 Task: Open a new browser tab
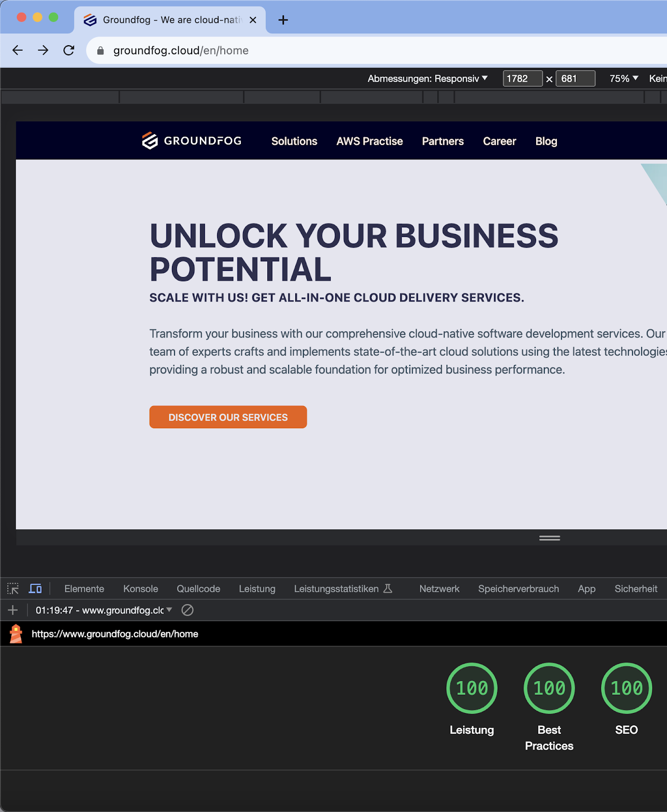(x=283, y=20)
